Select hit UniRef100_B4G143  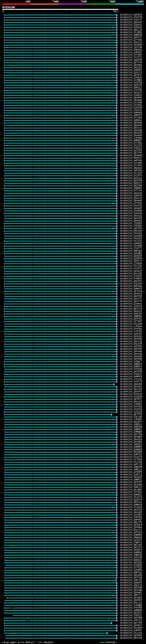(131, 311)
